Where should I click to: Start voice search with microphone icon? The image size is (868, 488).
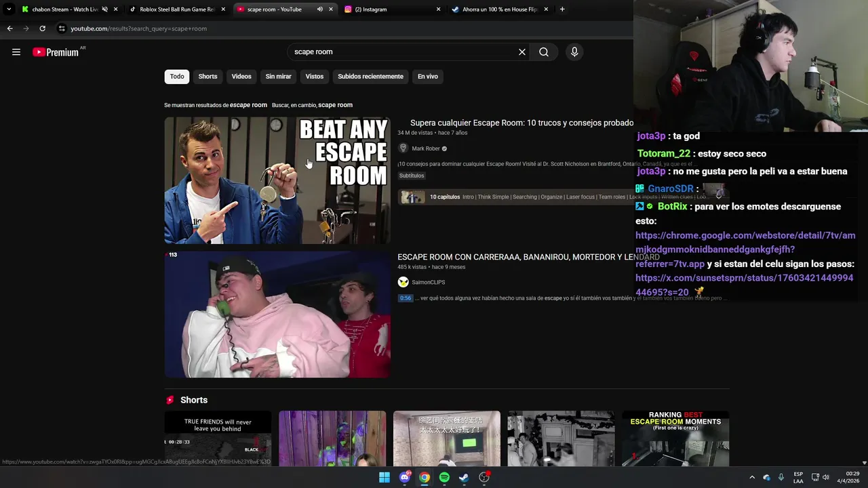point(574,52)
